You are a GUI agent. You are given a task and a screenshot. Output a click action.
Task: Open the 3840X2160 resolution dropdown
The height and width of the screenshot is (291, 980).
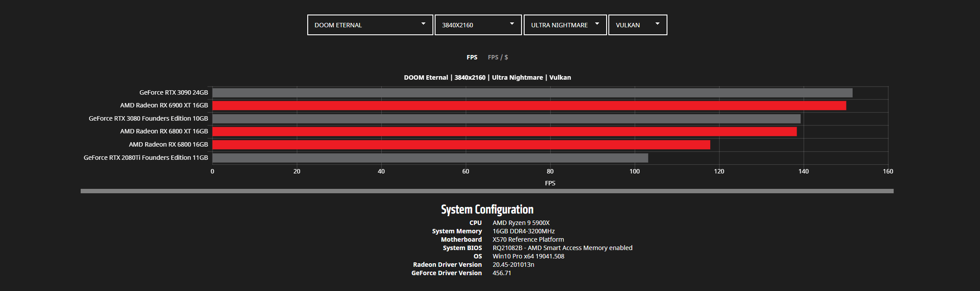[x=478, y=25]
